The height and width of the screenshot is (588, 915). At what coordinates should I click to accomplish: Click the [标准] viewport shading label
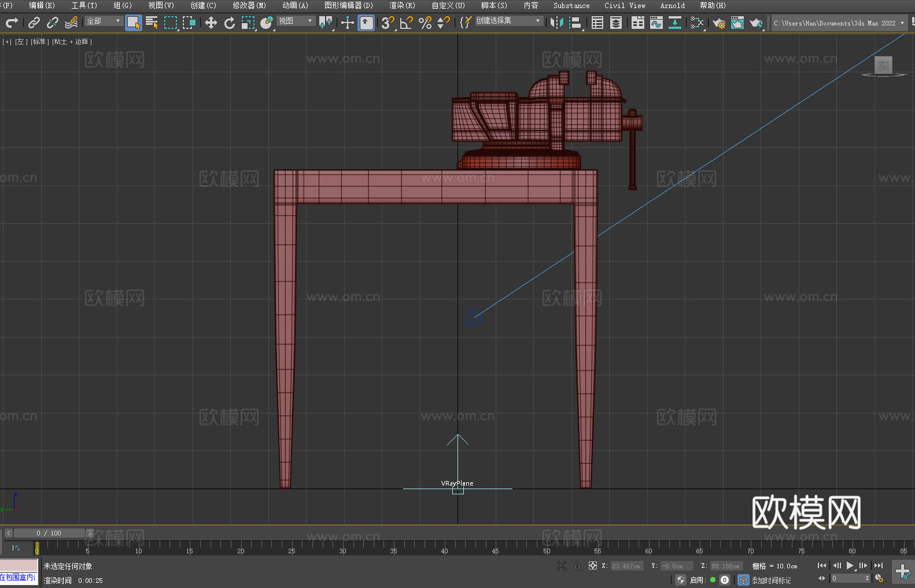[x=40, y=42]
